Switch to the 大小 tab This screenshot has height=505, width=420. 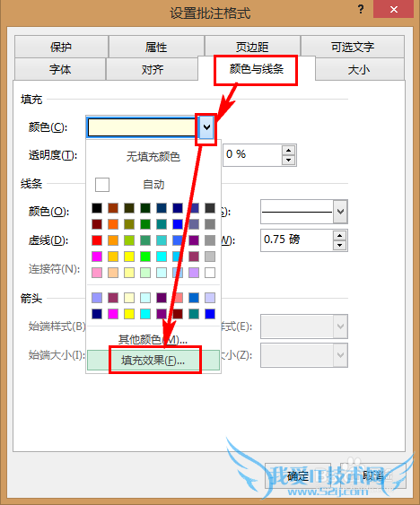click(x=359, y=69)
